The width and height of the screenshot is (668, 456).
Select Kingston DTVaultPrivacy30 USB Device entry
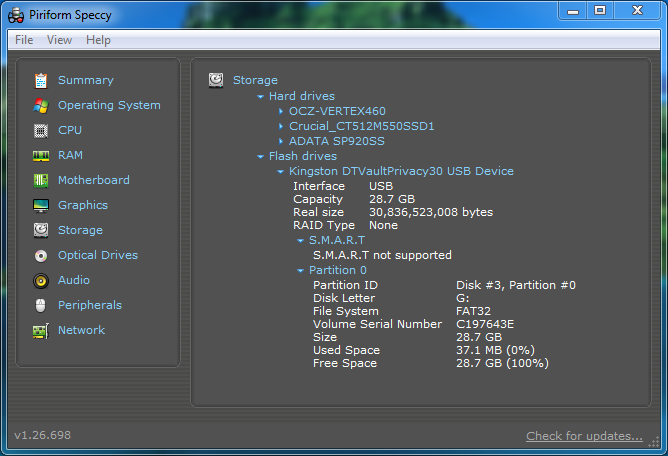[401, 171]
